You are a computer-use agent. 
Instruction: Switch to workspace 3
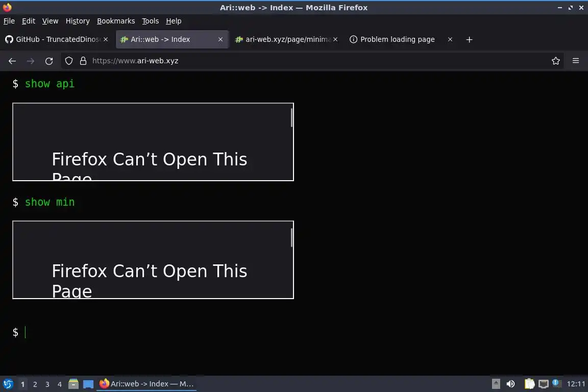47,384
